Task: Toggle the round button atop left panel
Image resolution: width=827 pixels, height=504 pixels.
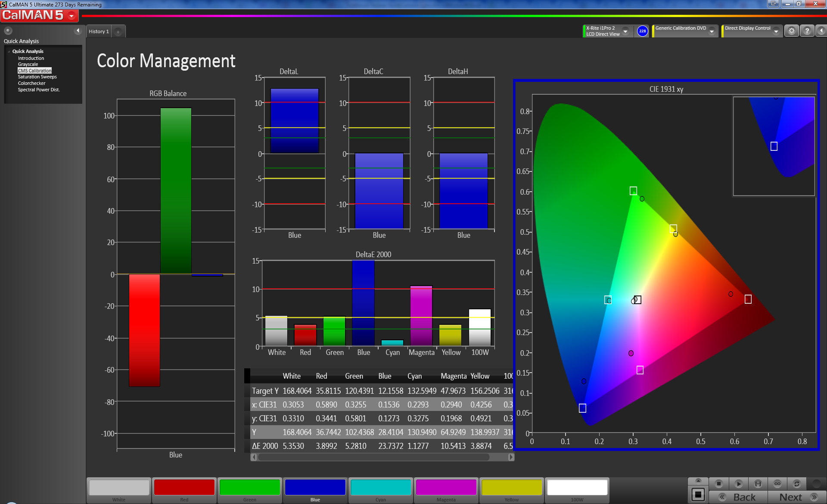Action: click(x=8, y=31)
